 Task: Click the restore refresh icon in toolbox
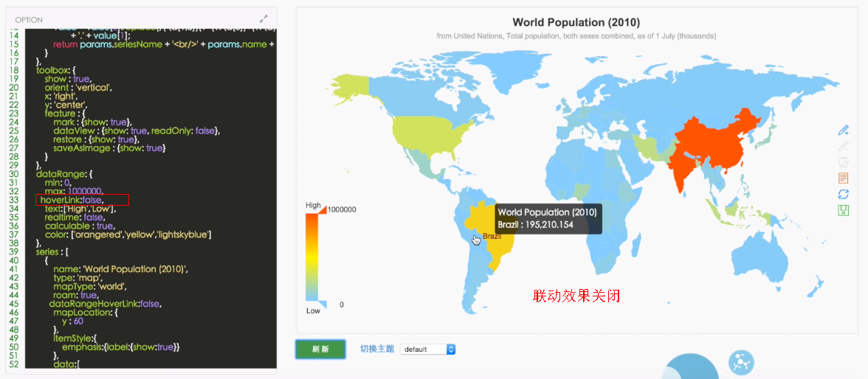click(x=844, y=194)
